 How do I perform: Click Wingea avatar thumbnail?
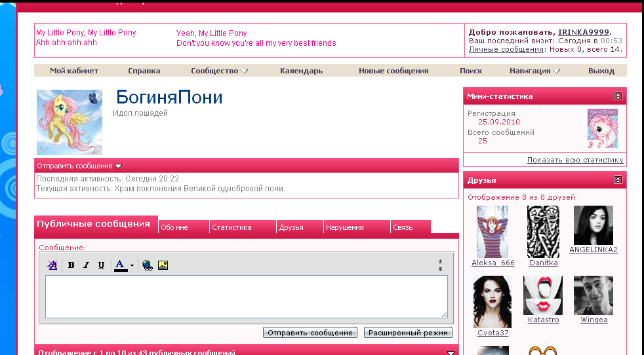(x=594, y=295)
